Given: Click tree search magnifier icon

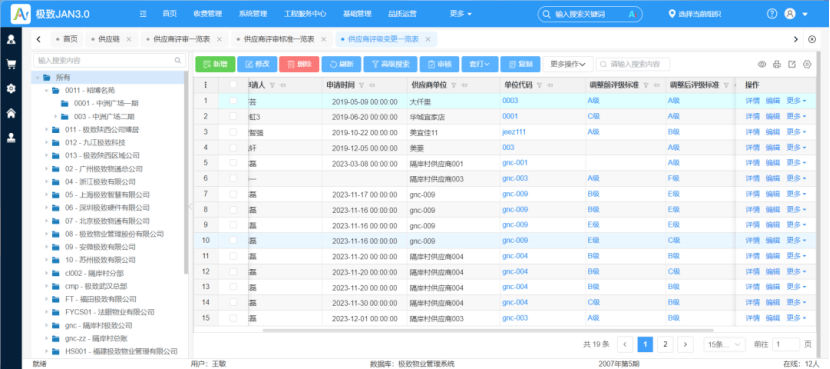Looking at the screenshot, I should tap(178, 60).
